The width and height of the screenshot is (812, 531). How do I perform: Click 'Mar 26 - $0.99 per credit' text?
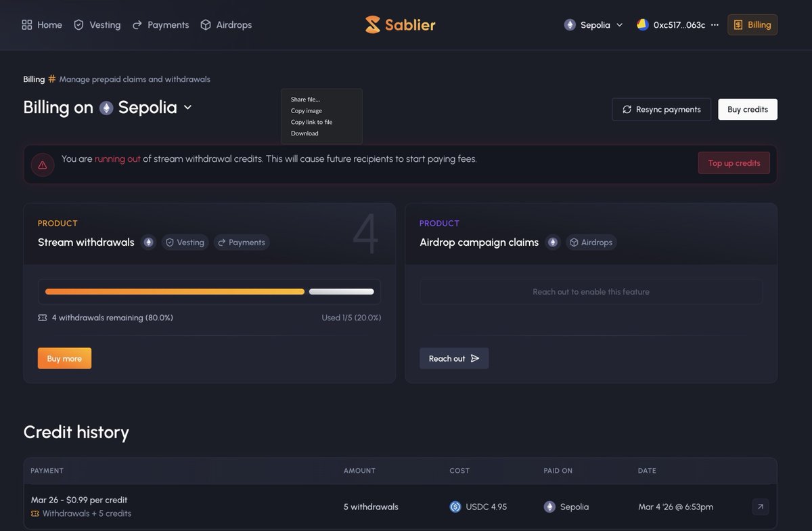[x=79, y=500]
